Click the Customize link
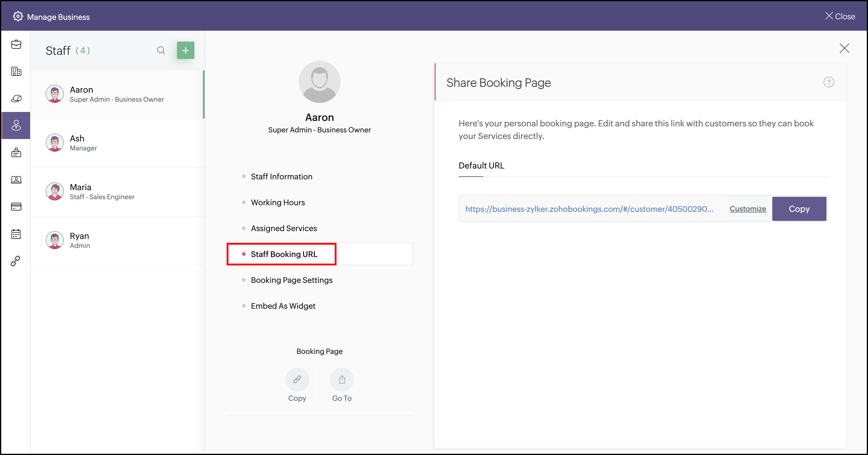Image resolution: width=868 pixels, height=455 pixels. click(747, 209)
